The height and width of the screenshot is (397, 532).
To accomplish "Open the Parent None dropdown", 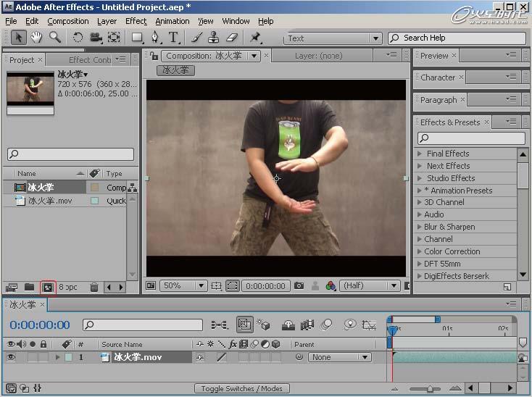I will 340,357.
